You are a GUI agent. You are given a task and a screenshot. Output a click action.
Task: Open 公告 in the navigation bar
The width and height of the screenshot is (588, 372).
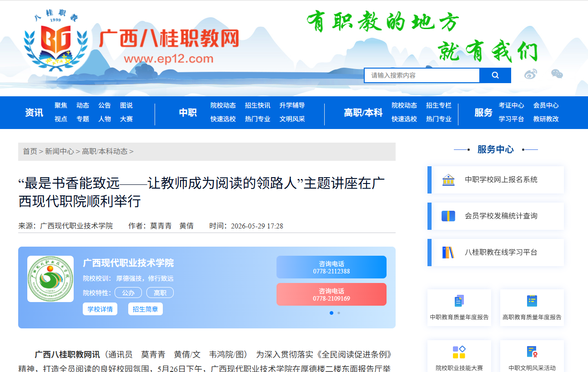(x=105, y=105)
